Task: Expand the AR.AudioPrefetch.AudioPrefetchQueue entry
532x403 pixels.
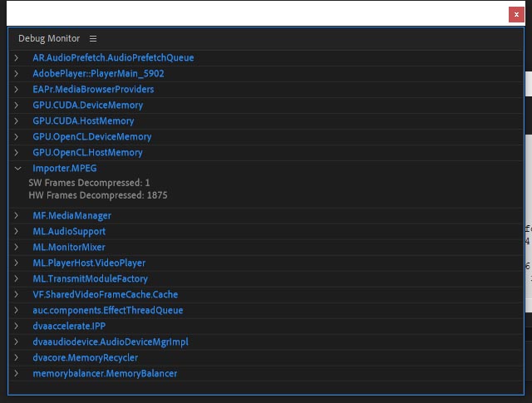Action: pyautogui.click(x=16, y=58)
